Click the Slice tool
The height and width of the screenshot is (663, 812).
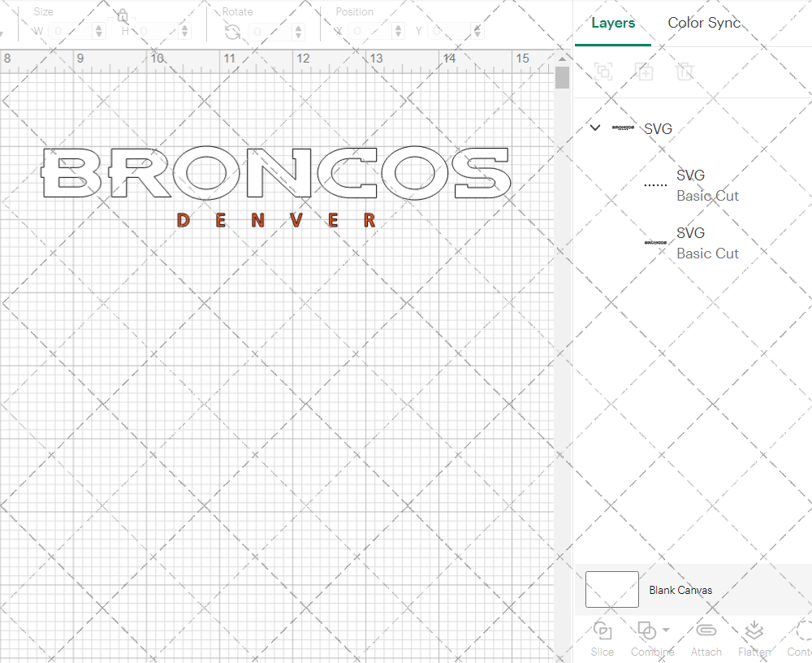pyautogui.click(x=603, y=639)
